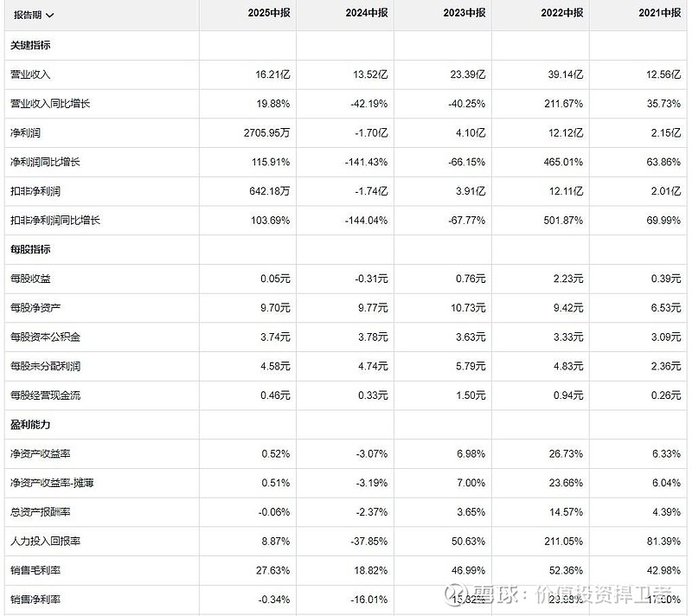The image size is (692, 616).
Task: Click the 销售毛利率 row label
Action: point(35,570)
